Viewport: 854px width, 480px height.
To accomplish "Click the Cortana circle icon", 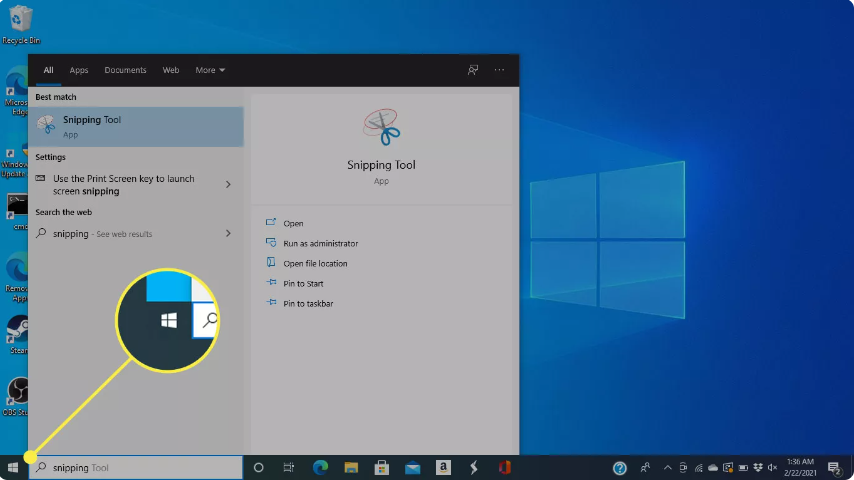I will (x=258, y=467).
